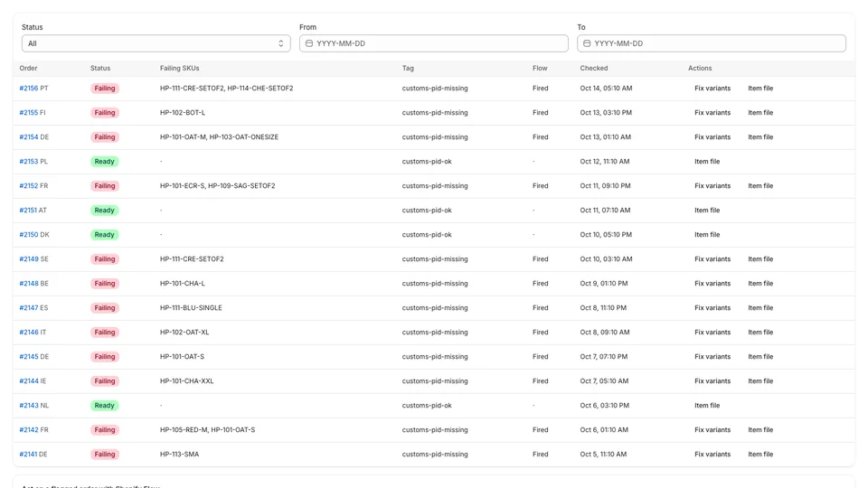The width and height of the screenshot is (868, 488).
Task: Open order #2145 link
Action: pyautogui.click(x=29, y=356)
